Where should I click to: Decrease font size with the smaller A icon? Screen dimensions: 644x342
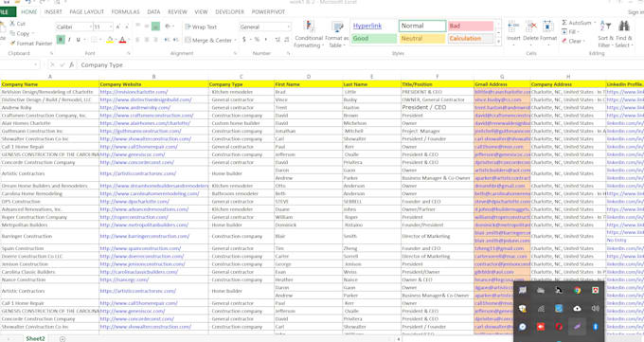(127, 27)
